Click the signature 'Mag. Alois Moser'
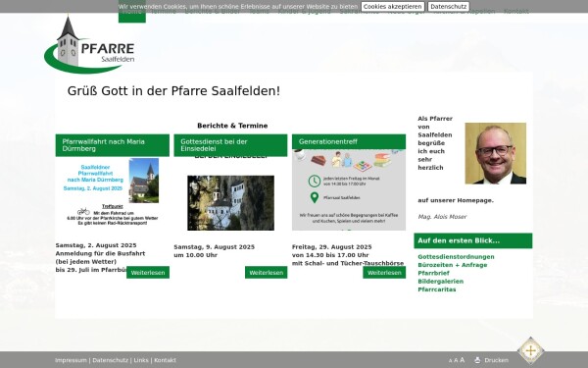The width and height of the screenshot is (588, 368). point(442,217)
